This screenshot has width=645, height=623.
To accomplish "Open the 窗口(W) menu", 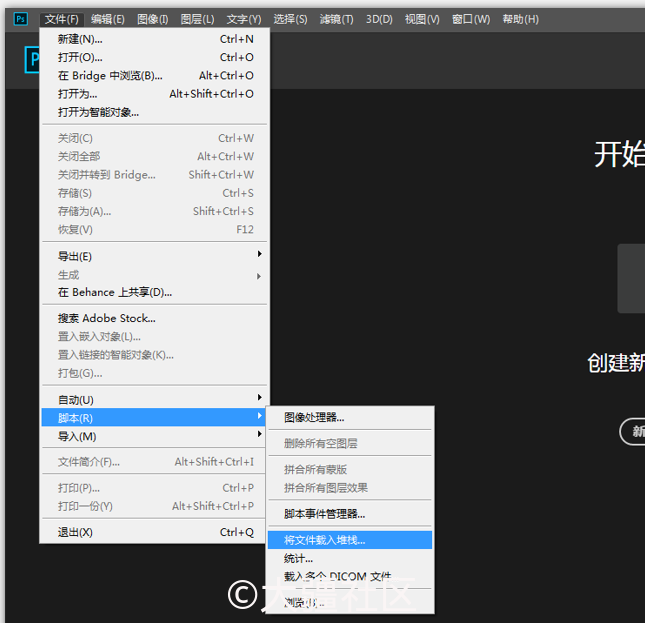I will tap(471, 19).
